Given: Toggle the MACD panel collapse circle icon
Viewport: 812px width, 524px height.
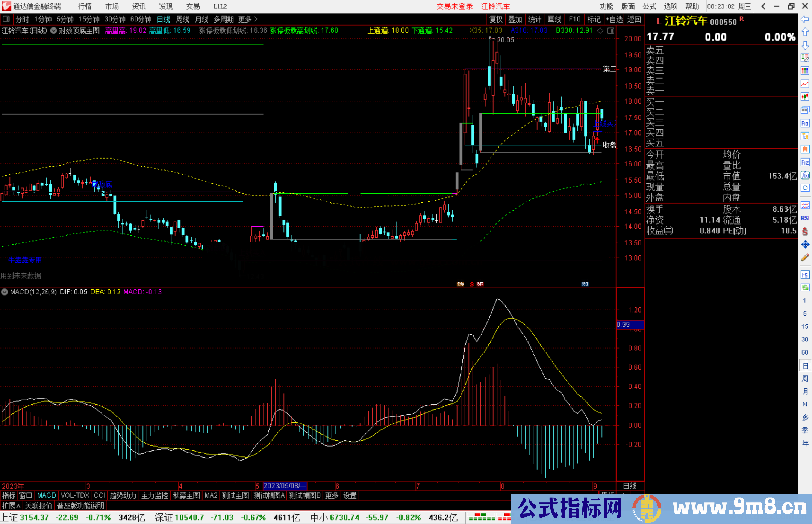Looking at the screenshot, I should (x=5, y=292).
